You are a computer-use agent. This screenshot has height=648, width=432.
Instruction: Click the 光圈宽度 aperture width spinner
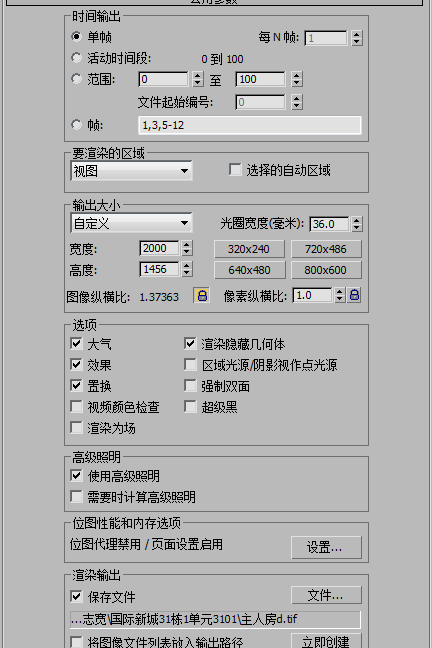[357, 224]
